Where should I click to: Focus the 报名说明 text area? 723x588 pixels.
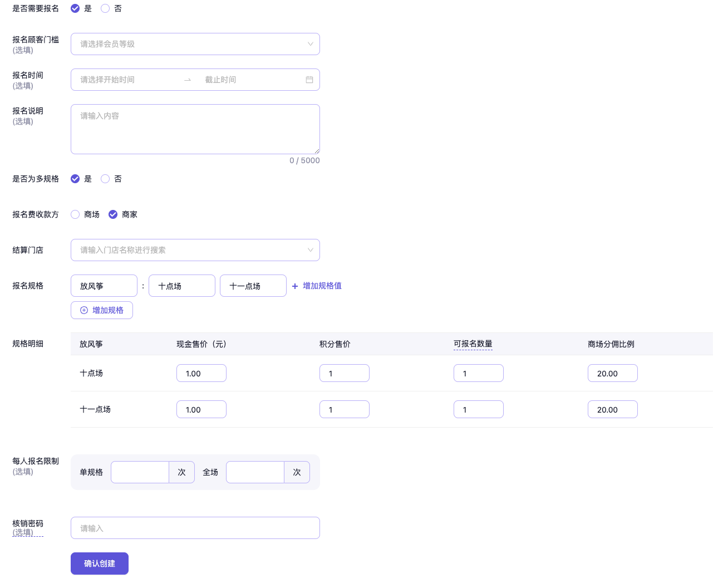tap(195, 129)
